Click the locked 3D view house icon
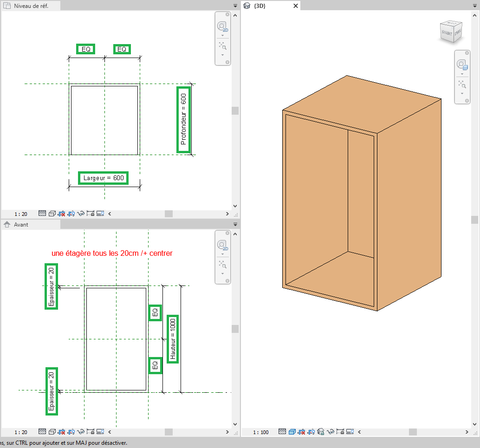Image resolution: width=480 pixels, height=448 pixels. [x=320, y=432]
